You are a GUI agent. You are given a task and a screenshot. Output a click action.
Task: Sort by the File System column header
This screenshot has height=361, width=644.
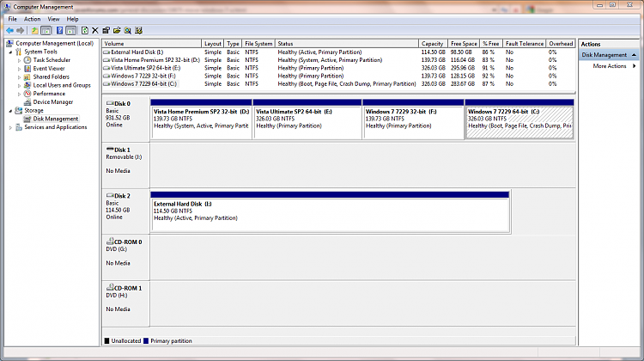[x=258, y=44]
